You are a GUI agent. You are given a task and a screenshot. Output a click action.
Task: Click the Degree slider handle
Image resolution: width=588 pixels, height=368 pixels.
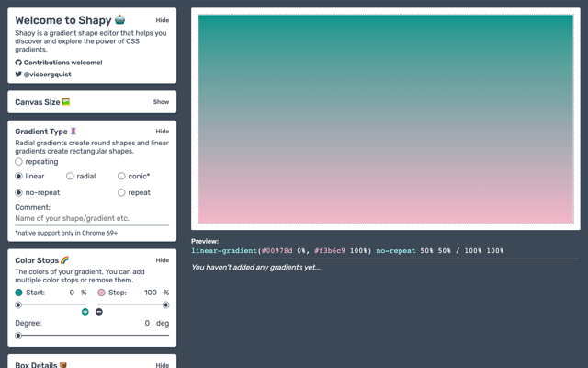click(18, 335)
